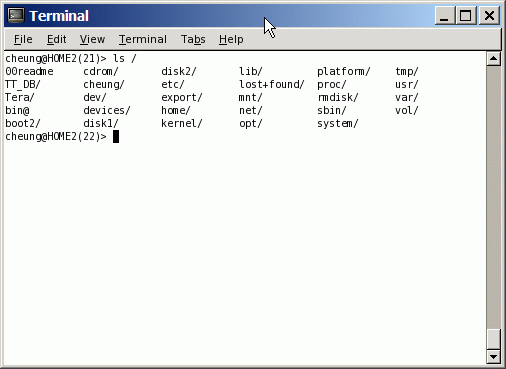Screen dimensions: 506x369
Task: Click the system/ directory entry
Action: pyautogui.click(x=338, y=123)
